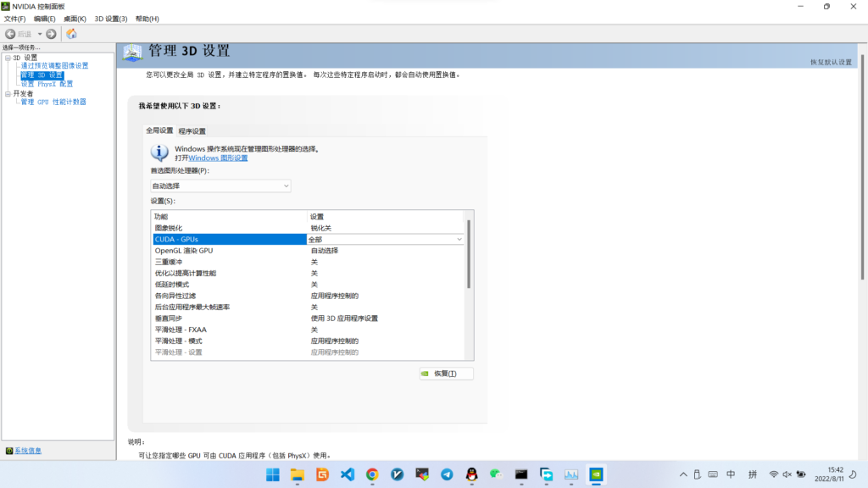This screenshot has height=488, width=868.
Task: Click the 系统信息 icon at bottom left
Action: (x=8, y=451)
